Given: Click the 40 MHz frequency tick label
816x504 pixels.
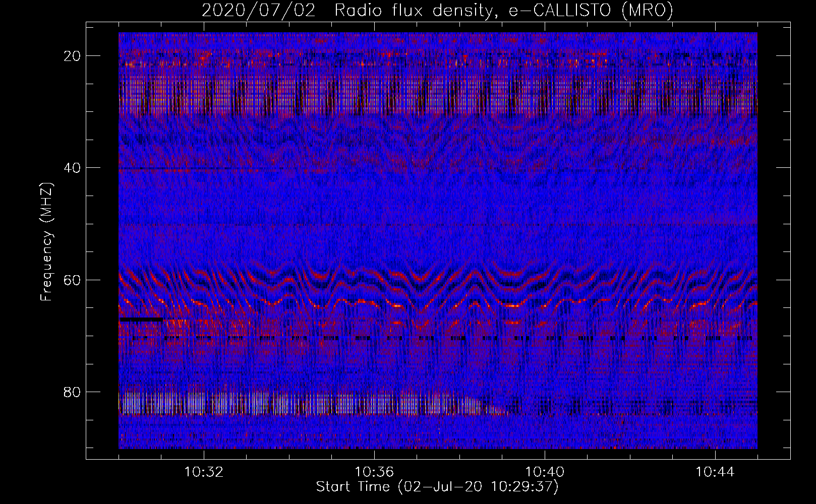Looking at the screenshot, I should tap(73, 168).
